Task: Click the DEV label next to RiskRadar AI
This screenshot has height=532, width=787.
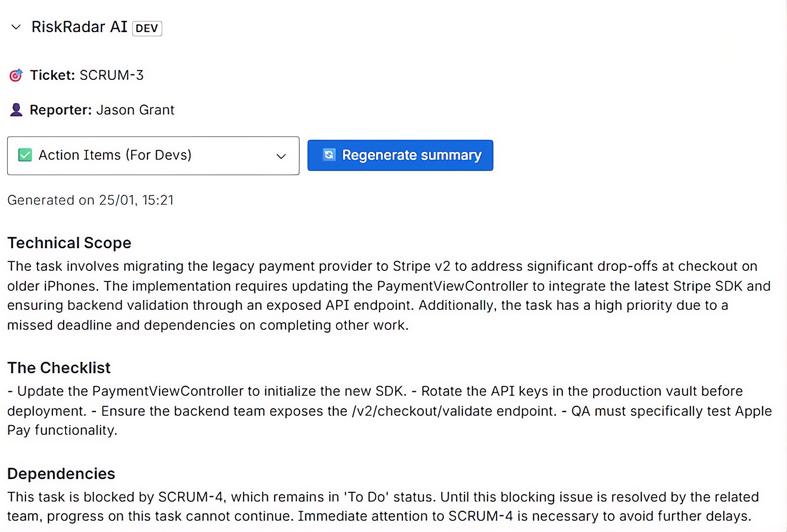Action: pyautogui.click(x=147, y=28)
